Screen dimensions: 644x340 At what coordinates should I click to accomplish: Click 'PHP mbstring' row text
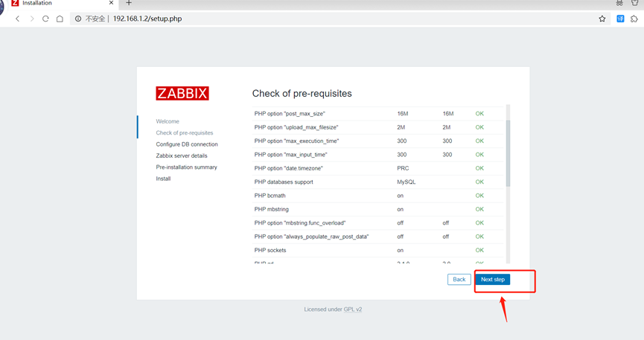(272, 209)
